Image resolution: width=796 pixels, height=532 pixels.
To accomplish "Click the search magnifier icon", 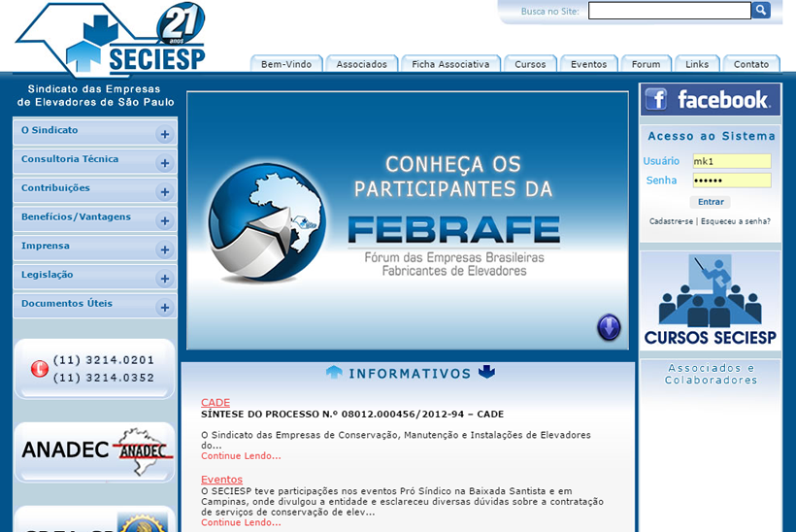I will pos(761,10).
